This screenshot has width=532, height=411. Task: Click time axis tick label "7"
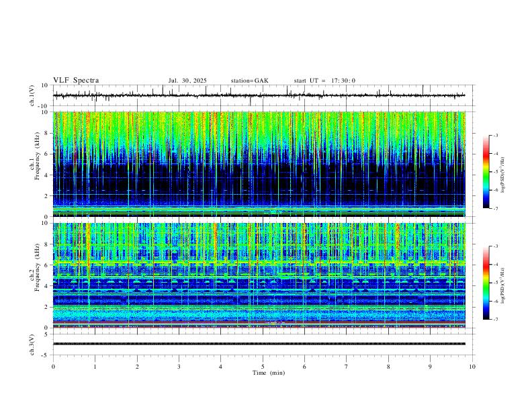tap(347, 367)
